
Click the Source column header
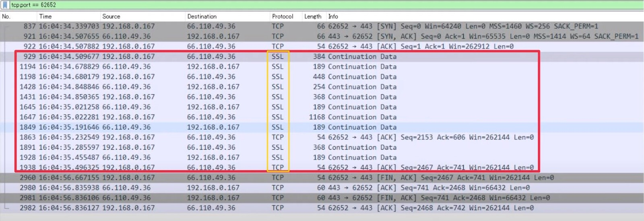(x=111, y=17)
